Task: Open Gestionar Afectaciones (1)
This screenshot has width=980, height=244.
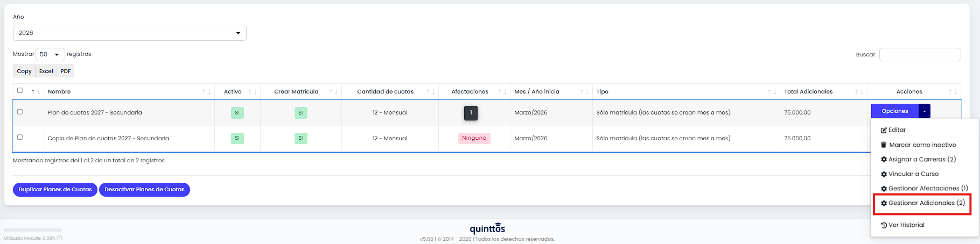Action: (x=925, y=189)
